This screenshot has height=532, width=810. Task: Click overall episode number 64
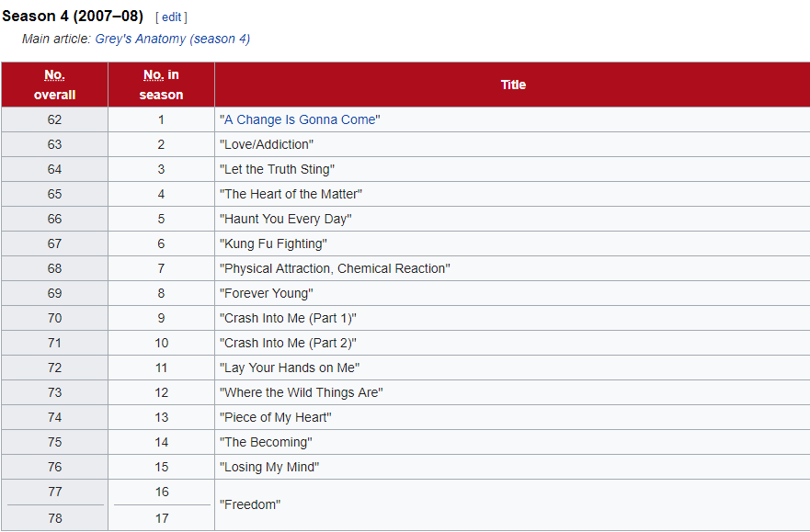[55, 169]
